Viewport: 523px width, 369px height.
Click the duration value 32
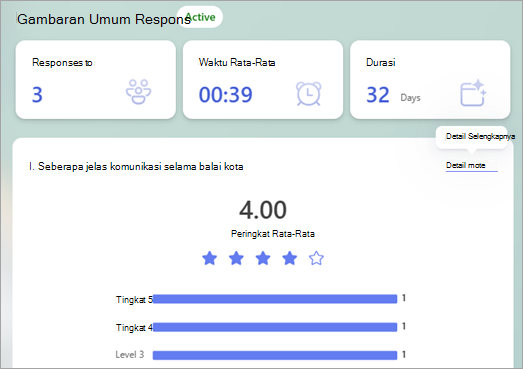(378, 95)
